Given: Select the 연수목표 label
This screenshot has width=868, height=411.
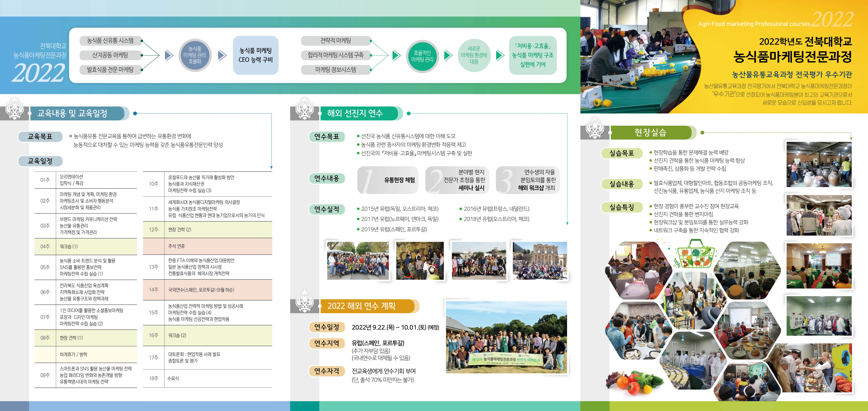Looking at the screenshot, I should 327,137.
